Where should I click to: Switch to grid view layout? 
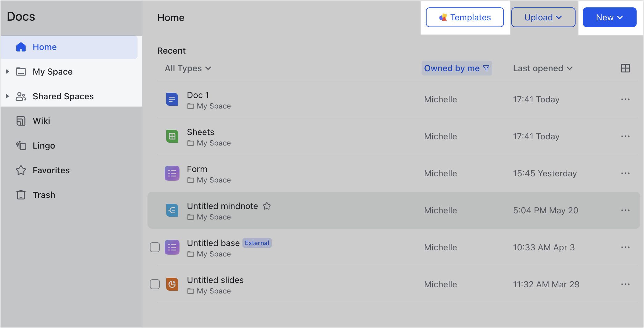[625, 68]
